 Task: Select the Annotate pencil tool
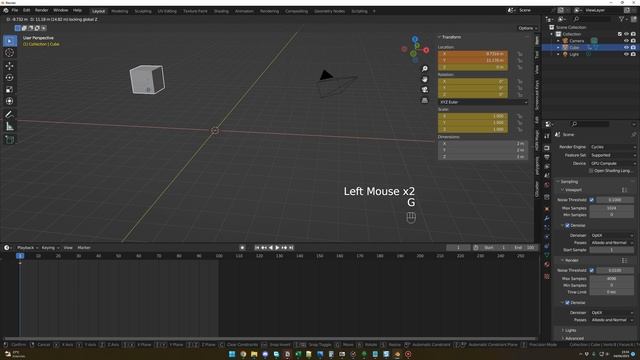click(10, 114)
